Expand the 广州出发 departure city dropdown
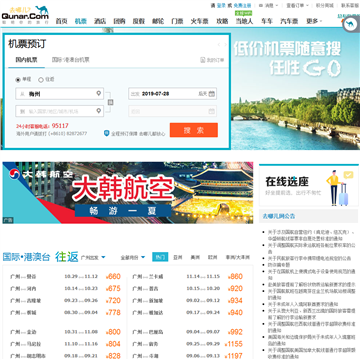The width and height of the screenshot is (360, 360). (x=93, y=257)
